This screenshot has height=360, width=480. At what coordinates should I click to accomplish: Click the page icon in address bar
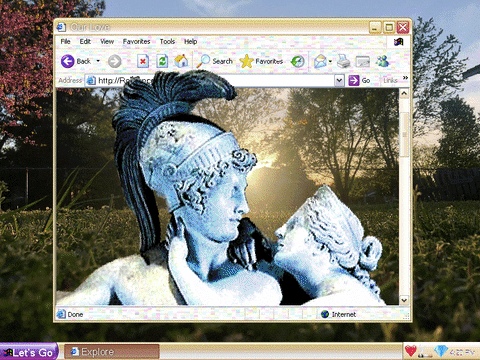(91, 80)
